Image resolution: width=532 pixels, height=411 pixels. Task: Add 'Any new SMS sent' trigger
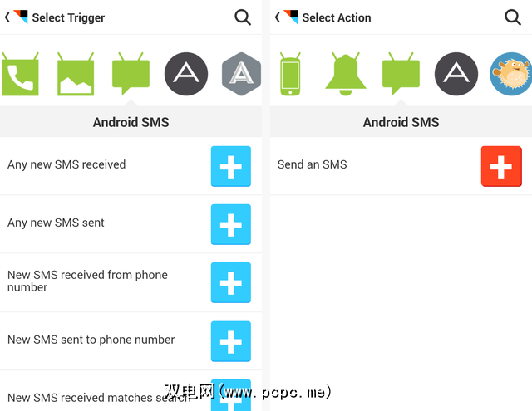231,224
